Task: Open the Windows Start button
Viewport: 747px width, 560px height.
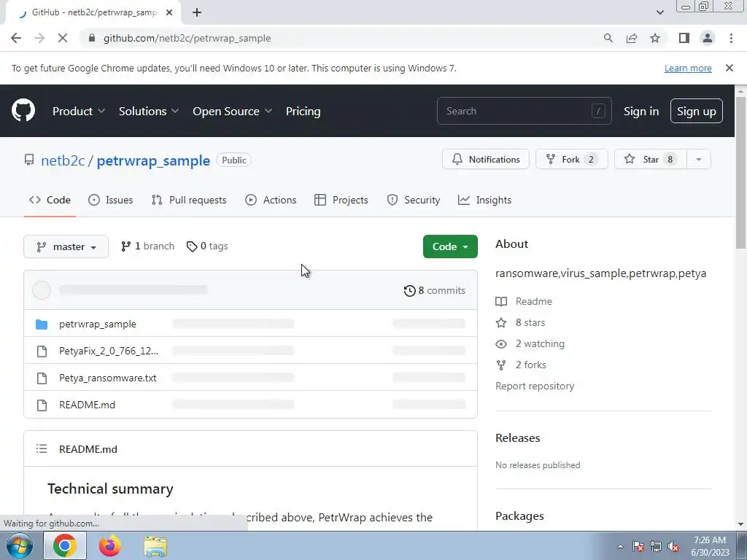Action: [20, 545]
